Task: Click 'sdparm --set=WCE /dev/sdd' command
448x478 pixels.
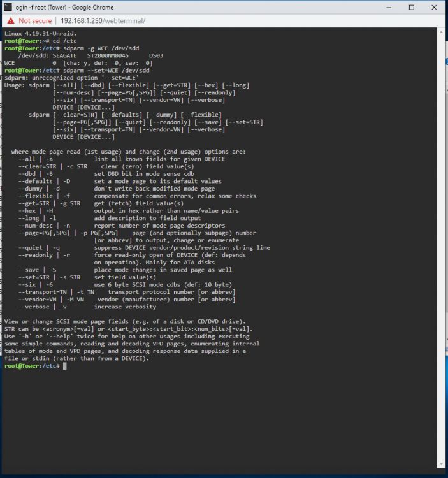Action: tap(106, 70)
